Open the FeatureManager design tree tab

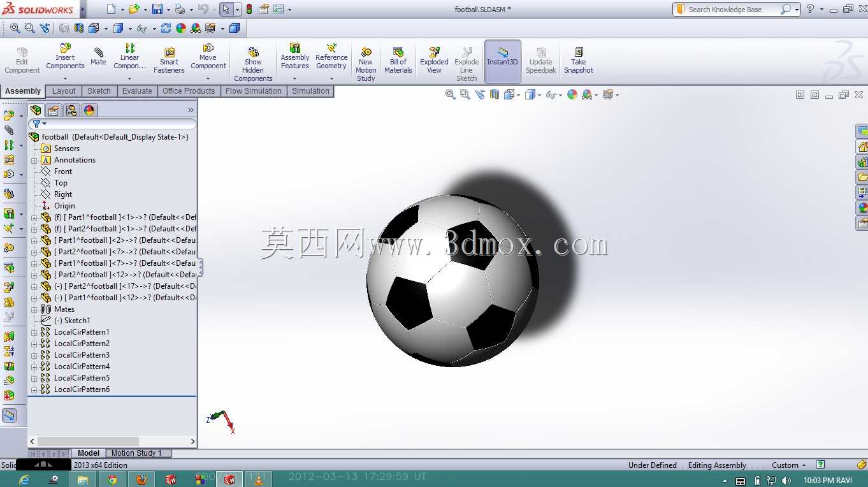click(x=36, y=110)
